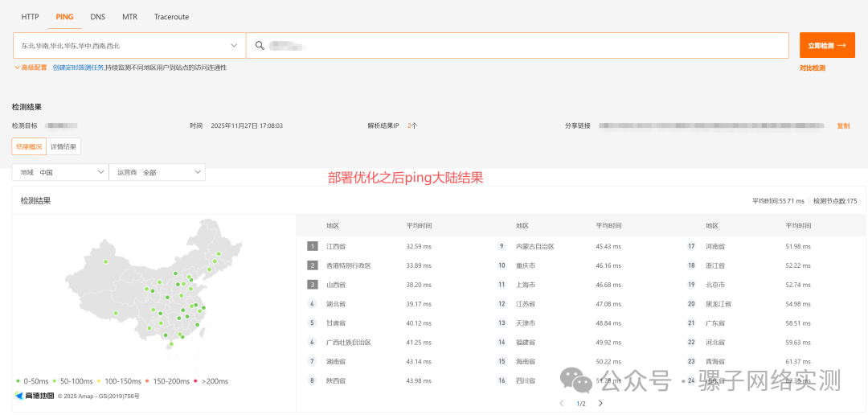Click the 立即检测 button

click(827, 45)
